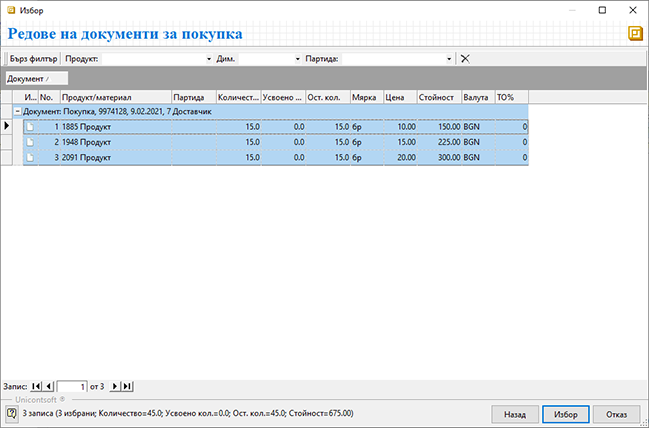
Task: Collapse the Документ: Покупка 9974128 group
Action: point(17,111)
